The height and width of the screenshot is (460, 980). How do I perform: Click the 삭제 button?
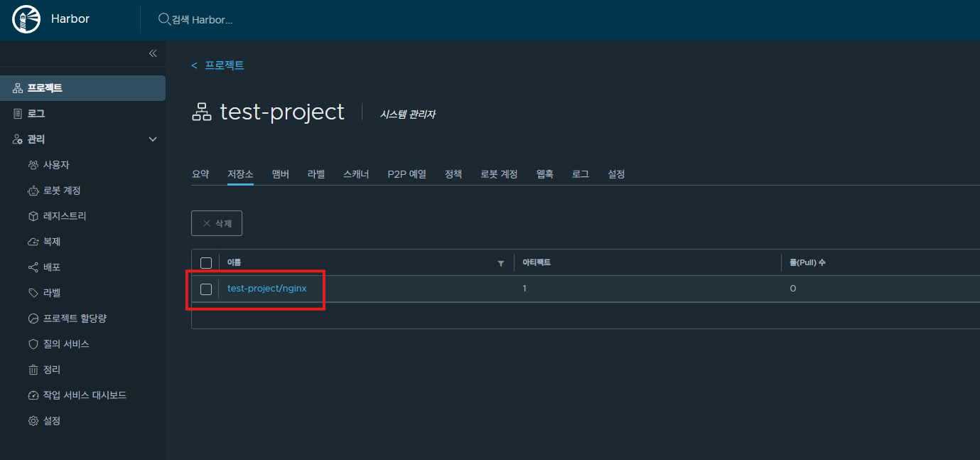click(217, 223)
